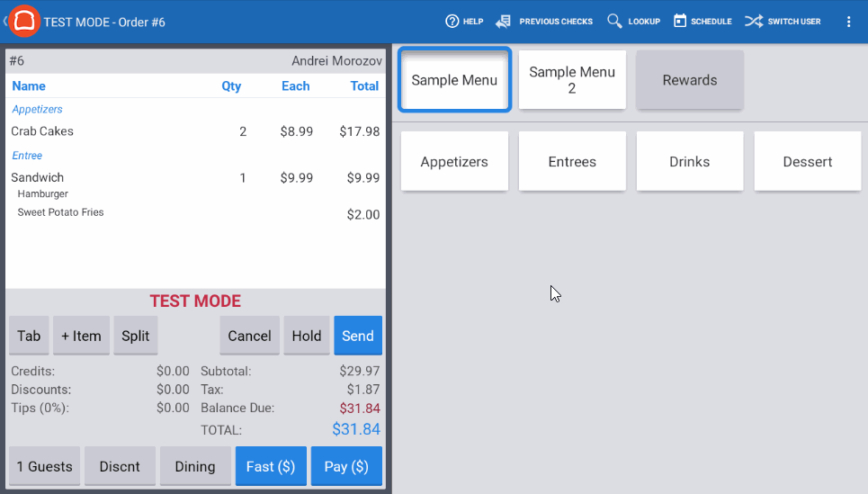This screenshot has width=868, height=494.
Task: Click the Subtotal value $29.97
Action: [x=360, y=371]
